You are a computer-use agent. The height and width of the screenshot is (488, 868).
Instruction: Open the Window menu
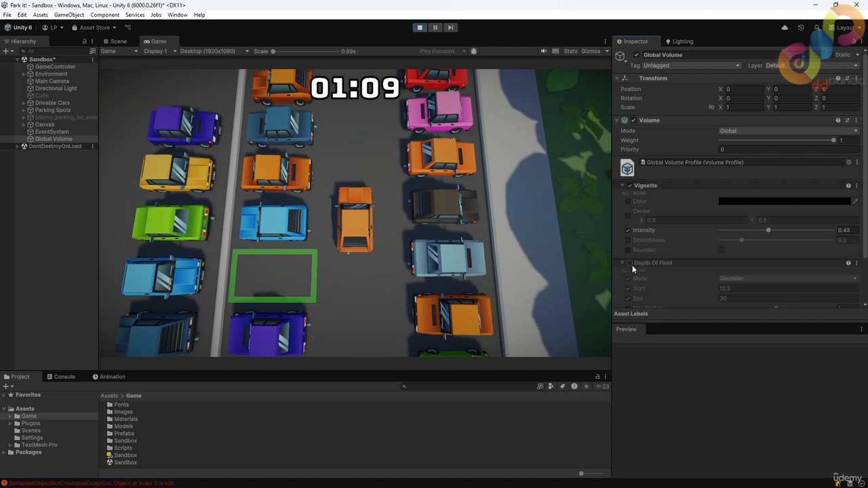(177, 15)
